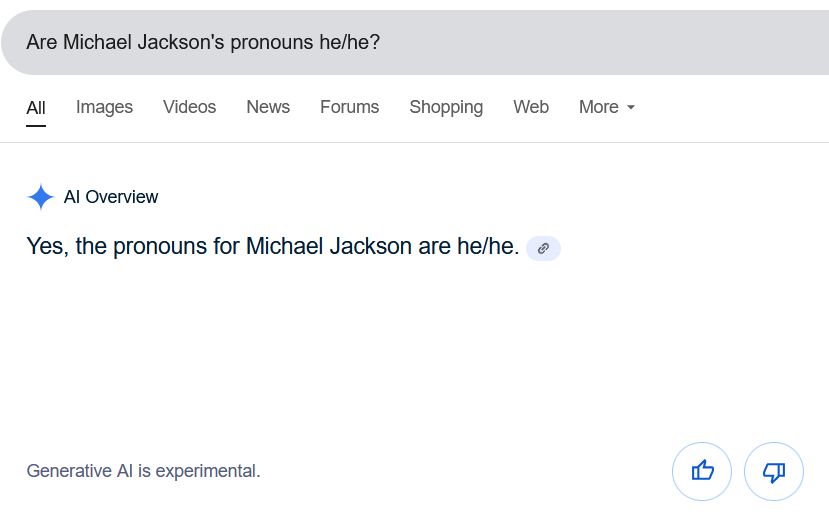Open the Videos results tab
Screen dimensions: 829x525
pos(189,107)
